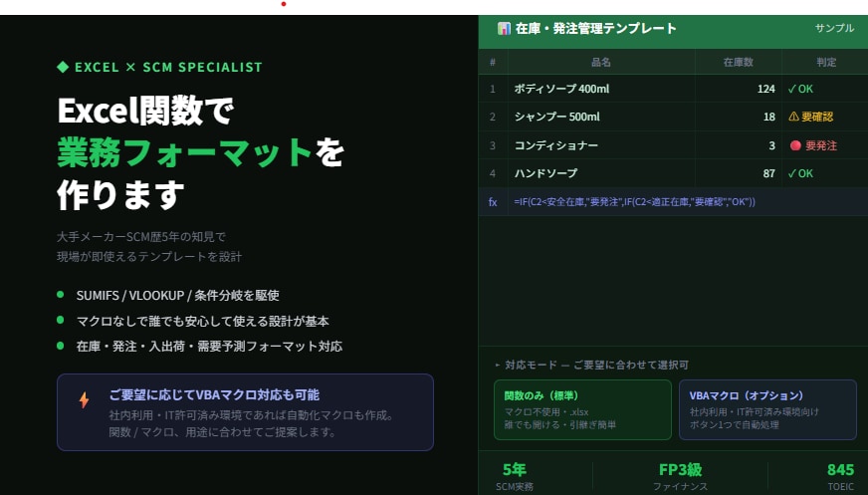Click the 845 TOEIC stat
Image resolution: width=868 pixels, height=495 pixels.
840,477
